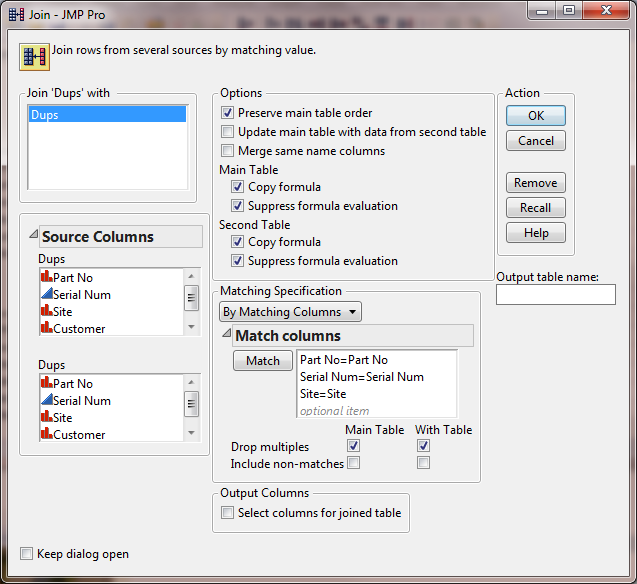The height and width of the screenshot is (584, 637).
Task: Collapse the Source Columns section
Action: click(x=34, y=234)
